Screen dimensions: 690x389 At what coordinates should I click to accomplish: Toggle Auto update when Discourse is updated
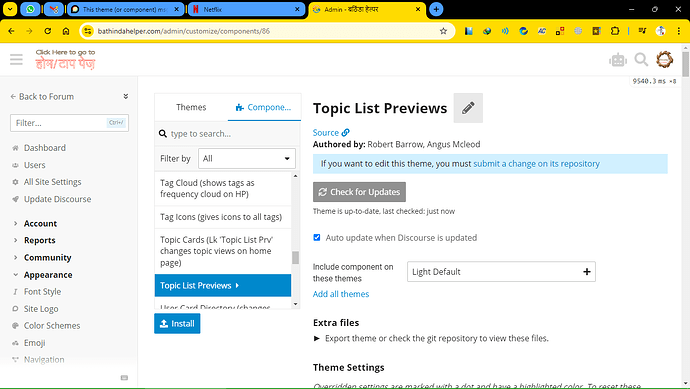(317, 238)
